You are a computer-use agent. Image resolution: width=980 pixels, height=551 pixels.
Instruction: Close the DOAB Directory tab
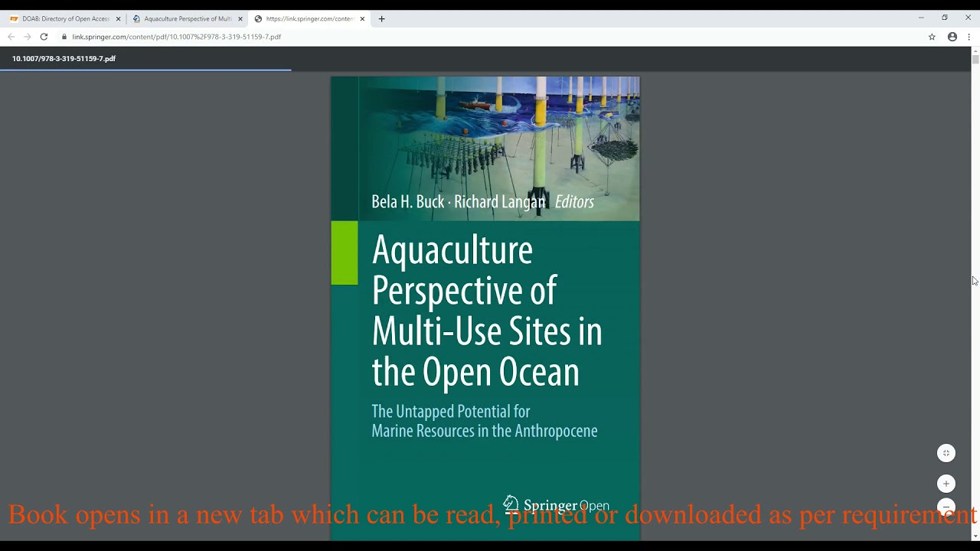tap(118, 18)
